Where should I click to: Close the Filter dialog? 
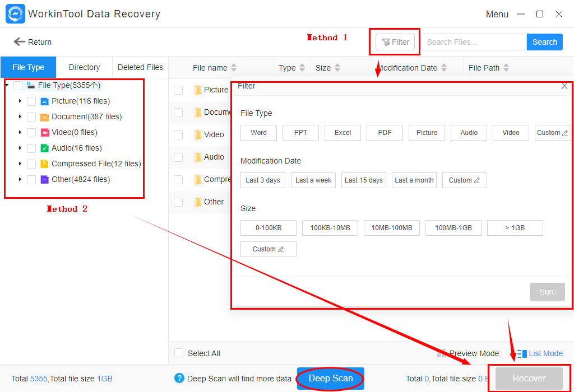(x=564, y=86)
